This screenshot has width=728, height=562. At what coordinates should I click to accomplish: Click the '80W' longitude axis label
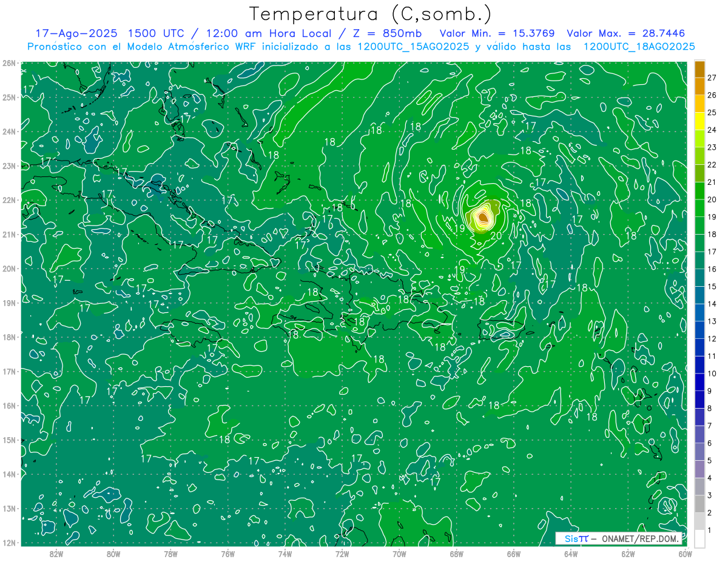[113, 553]
